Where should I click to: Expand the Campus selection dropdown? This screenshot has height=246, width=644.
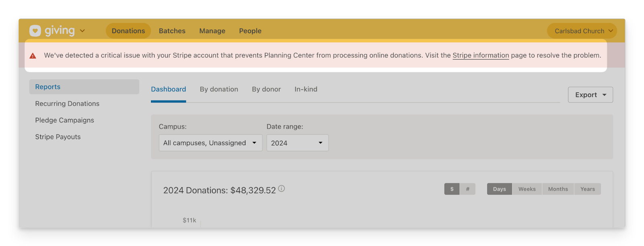tap(210, 143)
